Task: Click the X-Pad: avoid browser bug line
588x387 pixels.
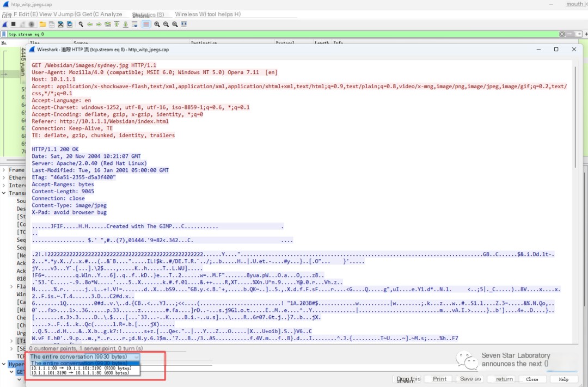Action: click(69, 212)
